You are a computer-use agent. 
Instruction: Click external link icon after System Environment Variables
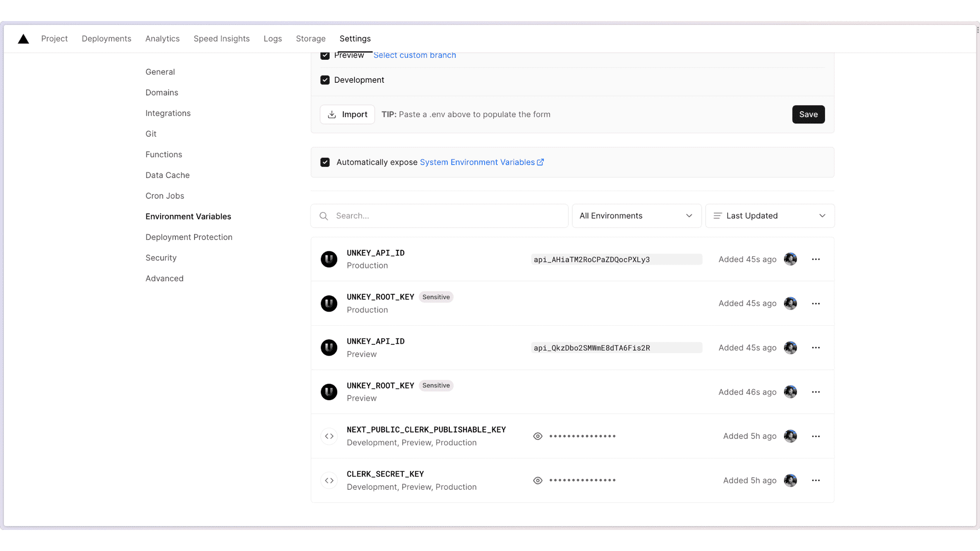click(x=540, y=162)
